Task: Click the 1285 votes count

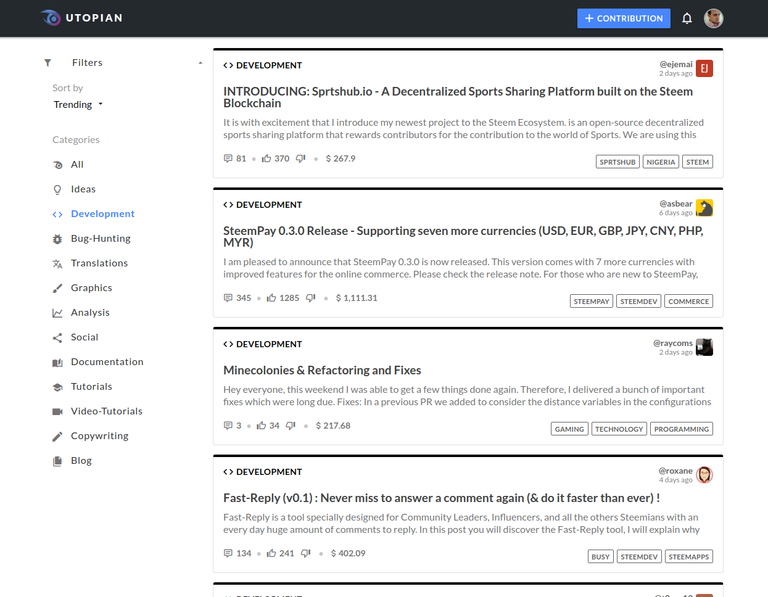Action: pos(289,298)
